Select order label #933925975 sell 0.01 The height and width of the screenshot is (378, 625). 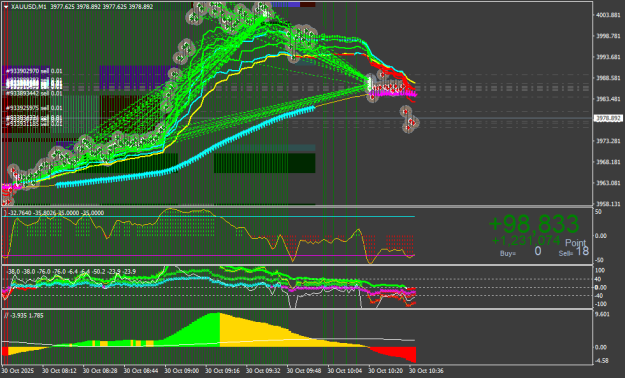(34, 108)
